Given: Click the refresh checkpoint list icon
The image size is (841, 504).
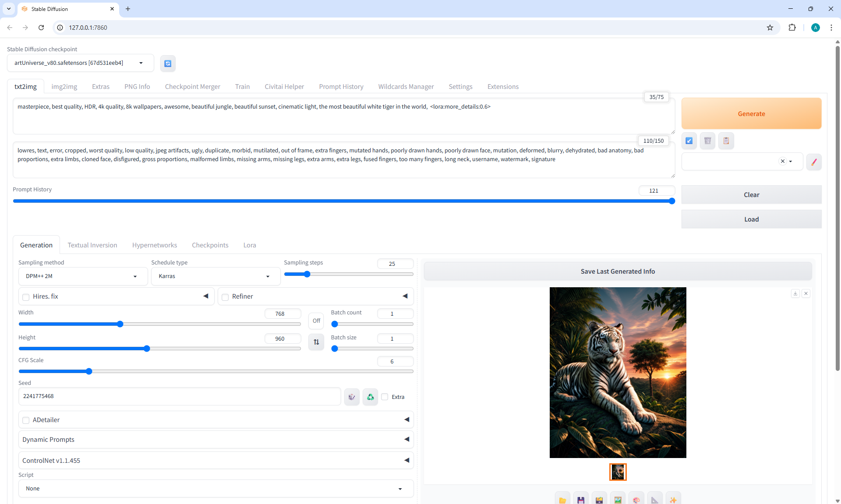Looking at the screenshot, I should 168,63.
